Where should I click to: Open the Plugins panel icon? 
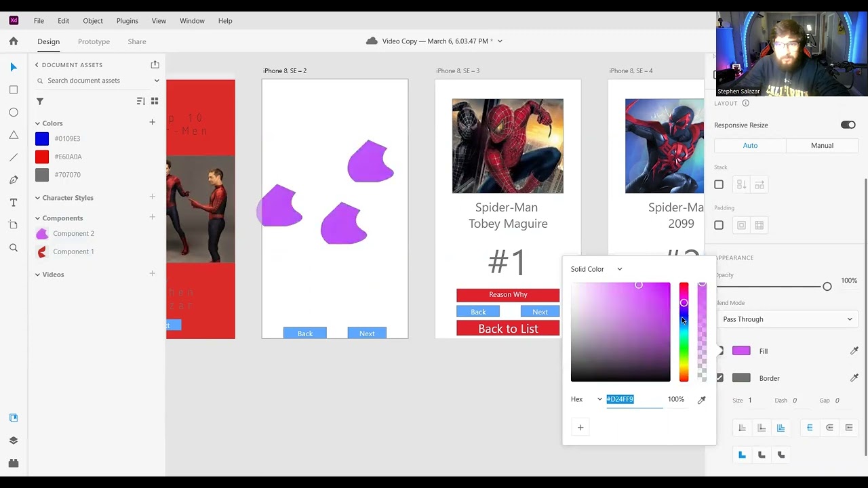pos(14,463)
